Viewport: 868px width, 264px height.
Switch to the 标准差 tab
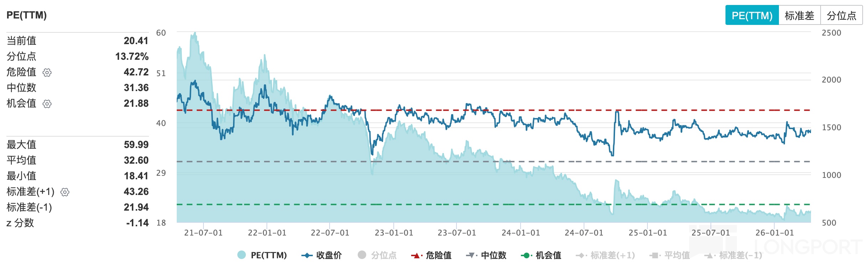[x=799, y=15]
